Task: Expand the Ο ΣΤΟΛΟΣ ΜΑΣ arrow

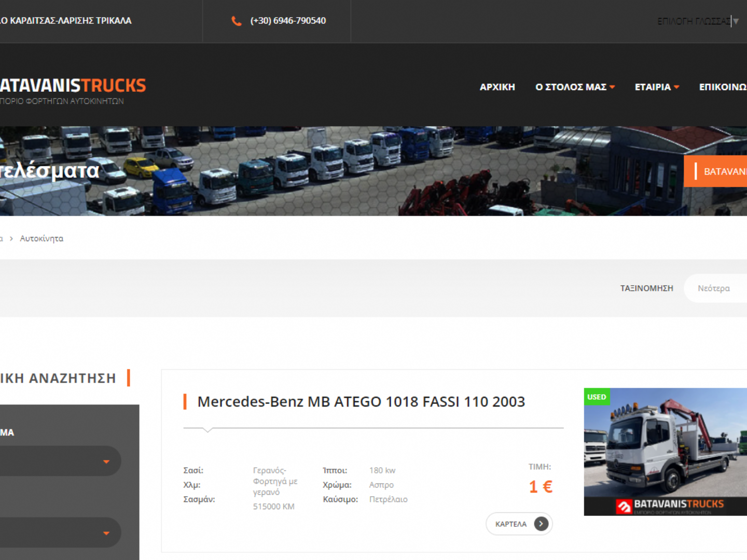Action: [x=612, y=87]
